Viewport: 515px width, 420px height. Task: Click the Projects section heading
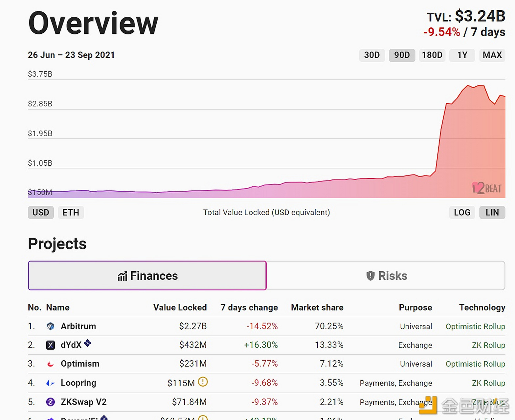coord(57,244)
